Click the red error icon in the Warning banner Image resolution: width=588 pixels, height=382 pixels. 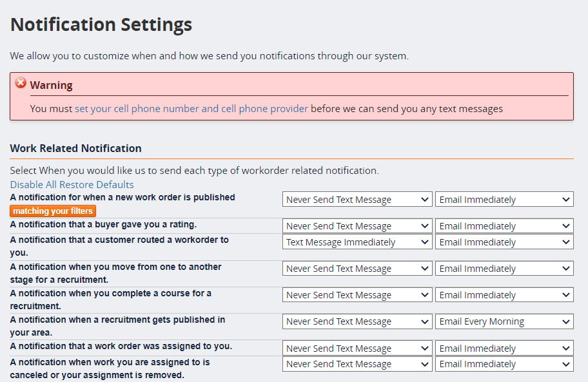point(21,82)
